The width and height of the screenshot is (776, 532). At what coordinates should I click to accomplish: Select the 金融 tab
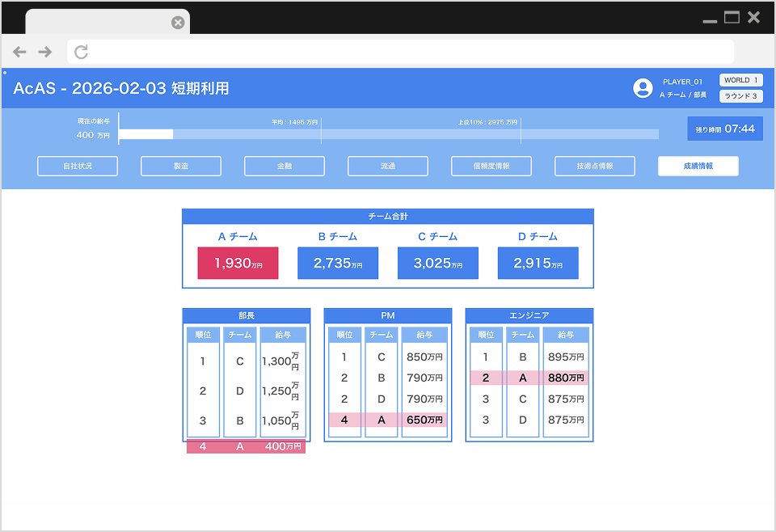point(285,166)
